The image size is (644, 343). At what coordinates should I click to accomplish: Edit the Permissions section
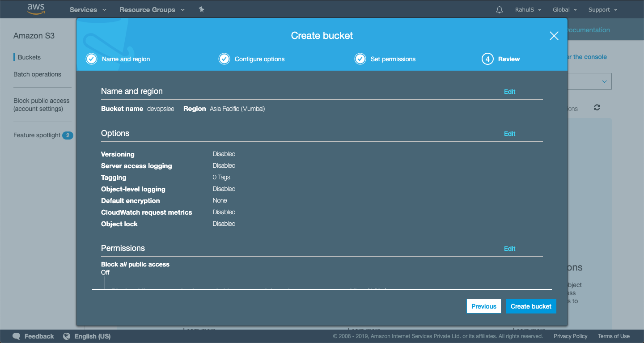click(x=509, y=249)
